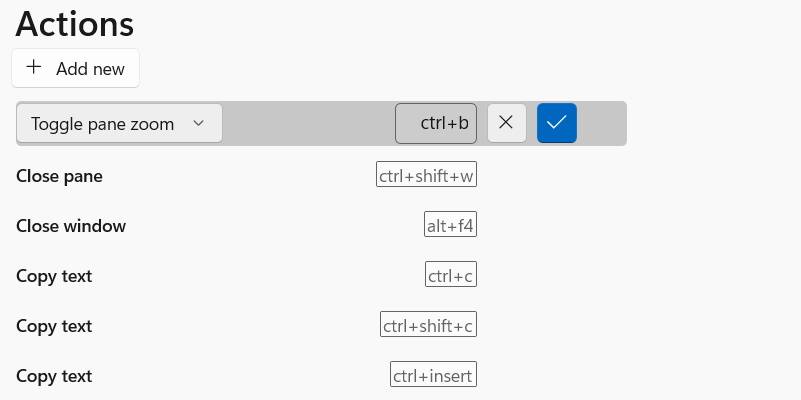Click the chevron arrow on the action dropdown
The image size is (801, 400).
point(198,123)
